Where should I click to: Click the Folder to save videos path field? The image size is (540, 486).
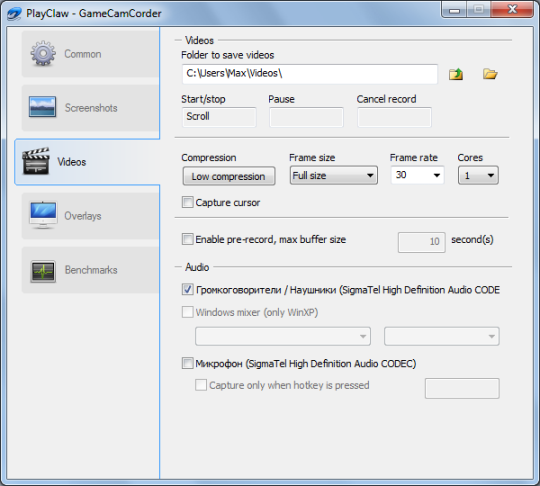coord(310,74)
